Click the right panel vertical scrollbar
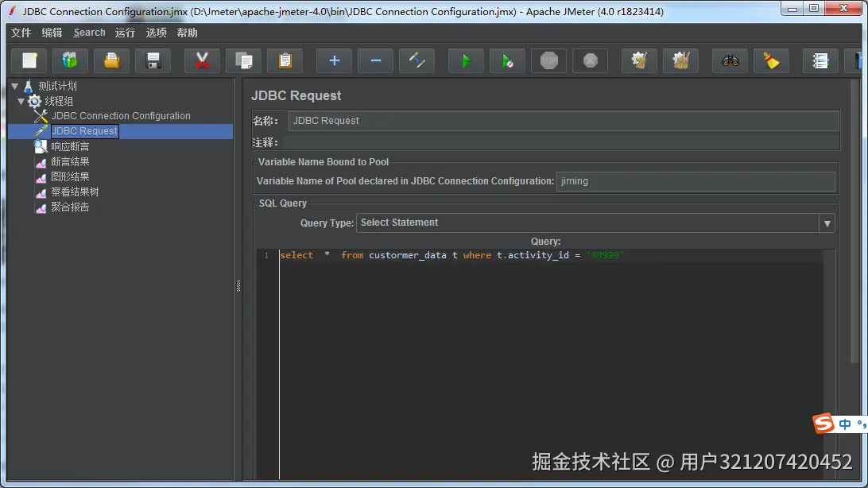The height and width of the screenshot is (488, 868). (855, 221)
